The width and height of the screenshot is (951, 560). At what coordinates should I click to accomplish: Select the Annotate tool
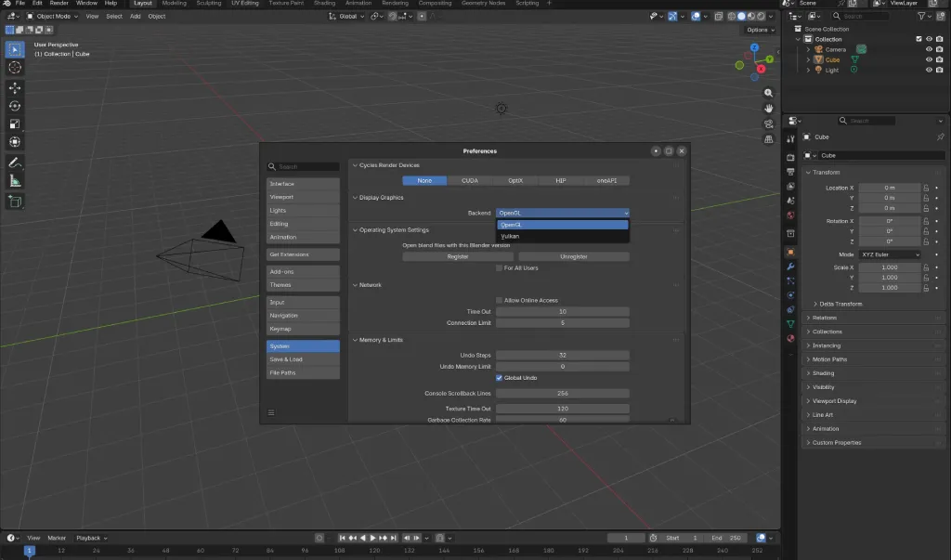(x=15, y=163)
